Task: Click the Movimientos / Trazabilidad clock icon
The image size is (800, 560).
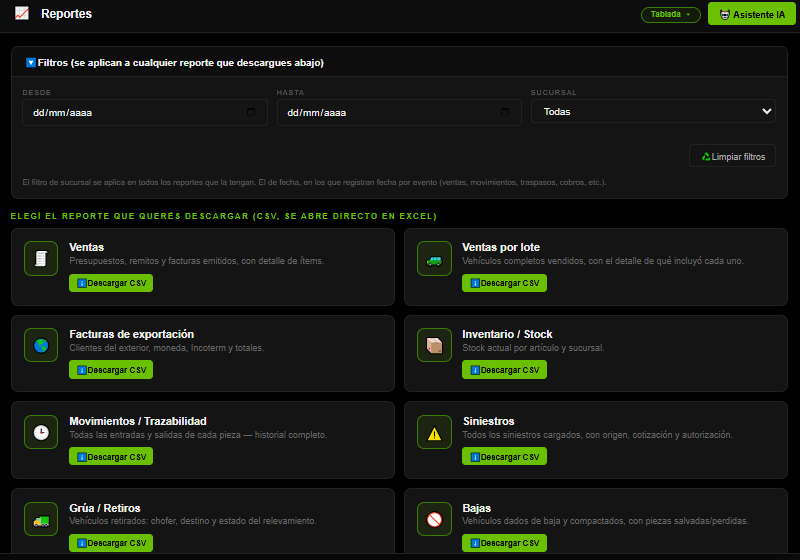Action: coord(41,432)
